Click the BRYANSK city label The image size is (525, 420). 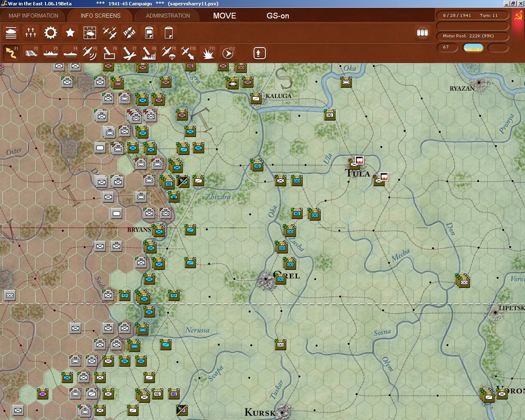tap(139, 230)
